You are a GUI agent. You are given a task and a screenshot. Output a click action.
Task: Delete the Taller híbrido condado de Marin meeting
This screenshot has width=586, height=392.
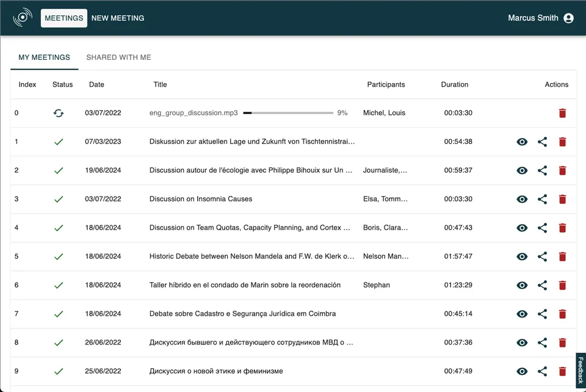pos(562,286)
